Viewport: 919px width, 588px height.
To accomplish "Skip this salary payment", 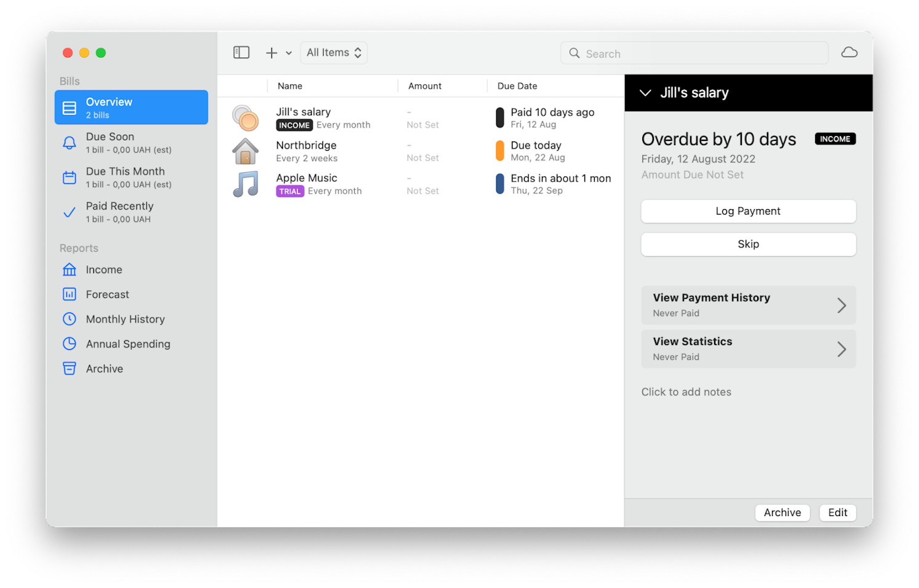I will (748, 244).
